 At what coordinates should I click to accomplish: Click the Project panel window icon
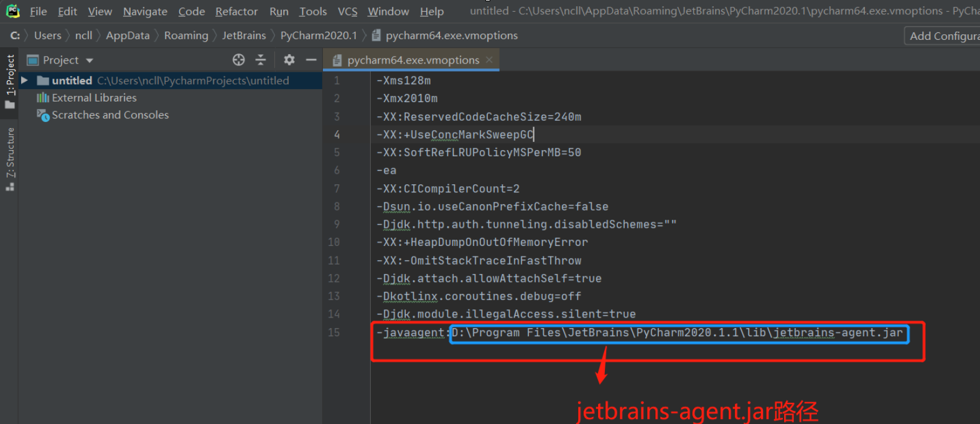pos(33,60)
